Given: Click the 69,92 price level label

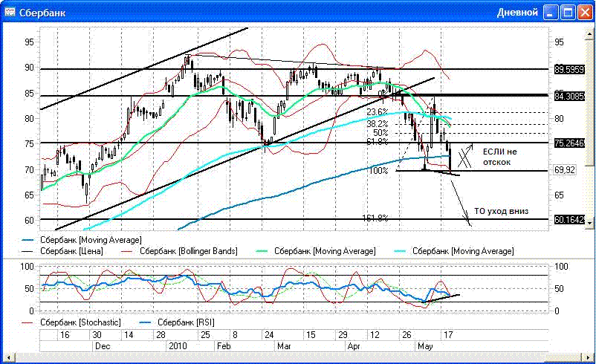Looking at the screenshot, I should pyautogui.click(x=565, y=170).
